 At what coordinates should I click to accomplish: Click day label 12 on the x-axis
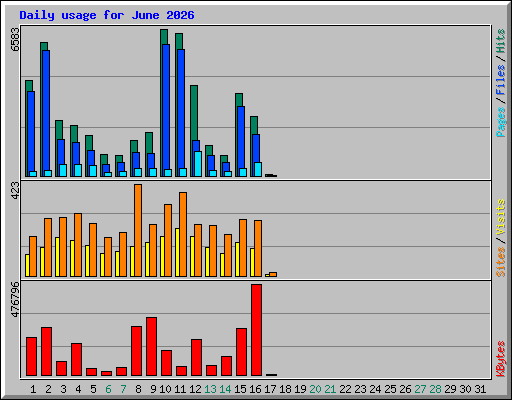pyautogui.click(x=195, y=389)
